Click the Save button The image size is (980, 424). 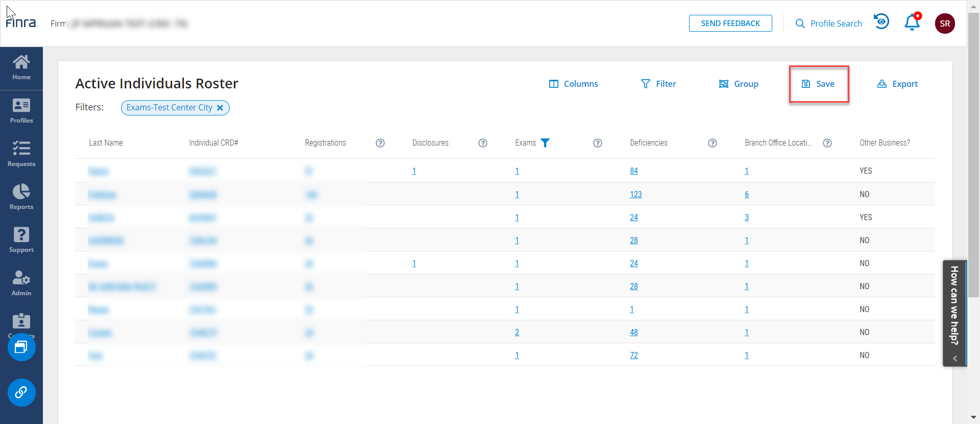click(818, 84)
